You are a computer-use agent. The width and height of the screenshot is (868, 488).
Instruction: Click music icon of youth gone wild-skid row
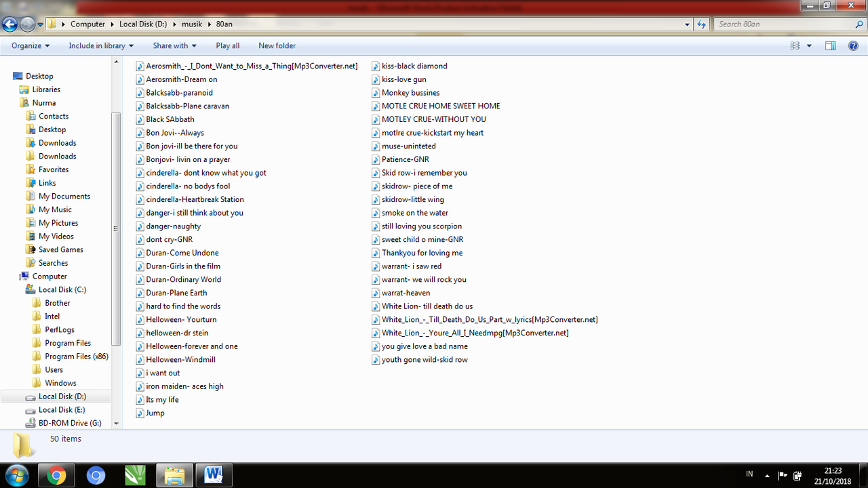pos(376,359)
